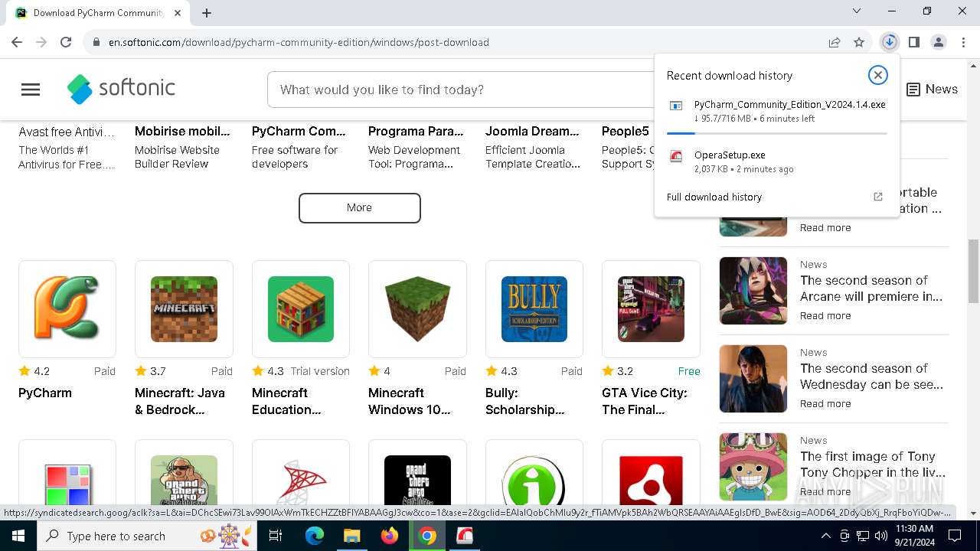Click the GTA San Andreas app icon

184,481
